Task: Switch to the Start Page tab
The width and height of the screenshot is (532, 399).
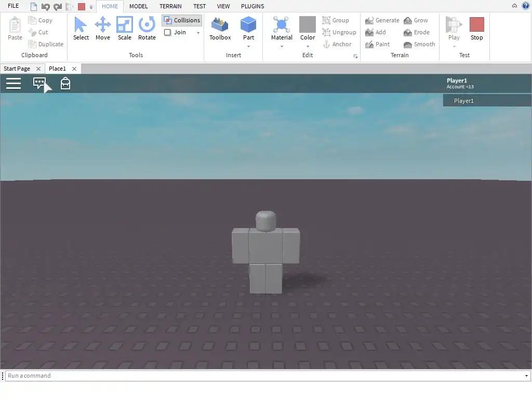Action: (x=17, y=69)
